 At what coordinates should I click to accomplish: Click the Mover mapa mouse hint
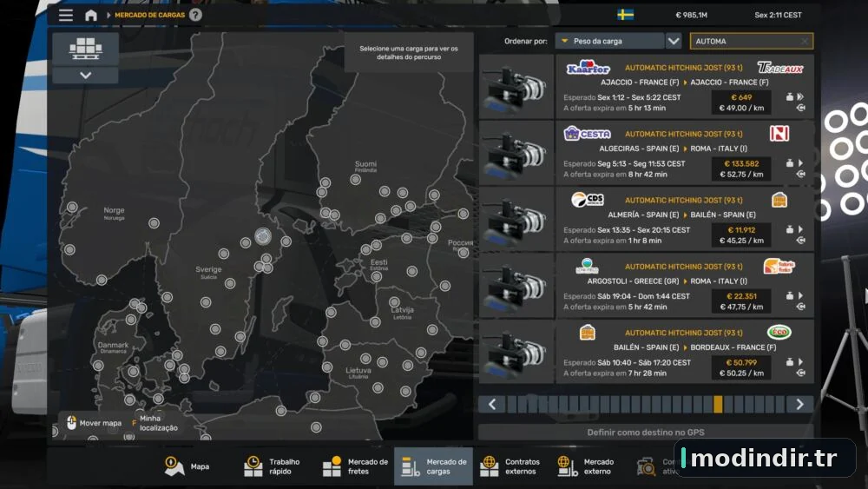[x=94, y=423]
